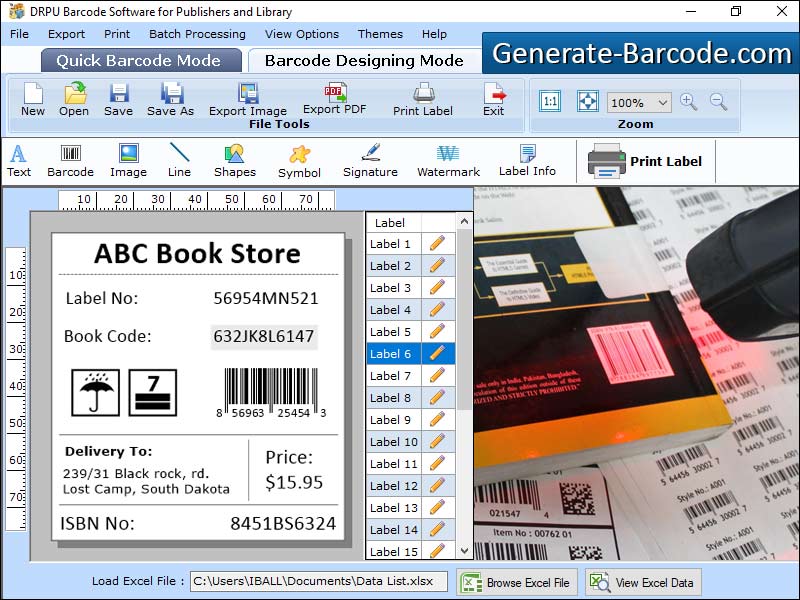Viewport: 800px width, 600px height.
Task: Toggle the 1:1 actual size view
Action: (549, 101)
